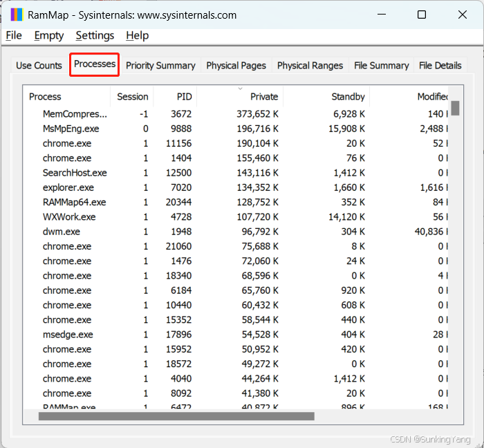This screenshot has width=484, height=448.
Task: Open the File menu
Action: pos(14,36)
